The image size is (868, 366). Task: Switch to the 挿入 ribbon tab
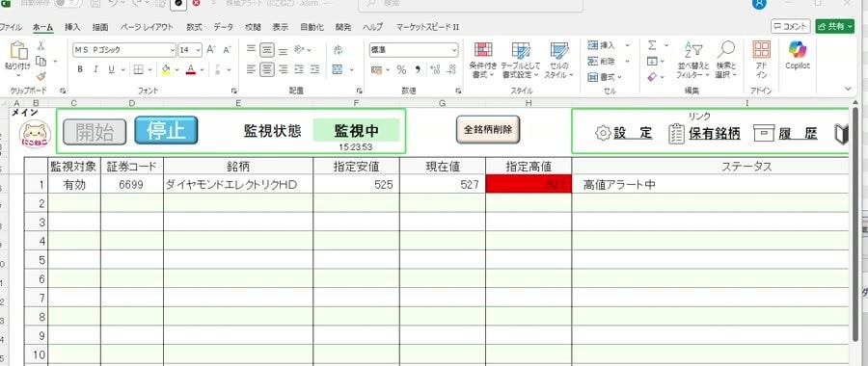(x=72, y=27)
